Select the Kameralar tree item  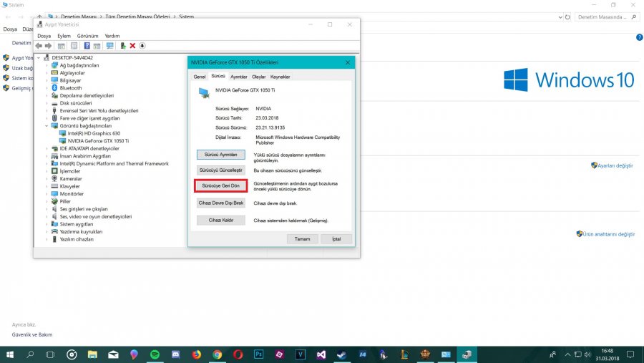tap(71, 179)
